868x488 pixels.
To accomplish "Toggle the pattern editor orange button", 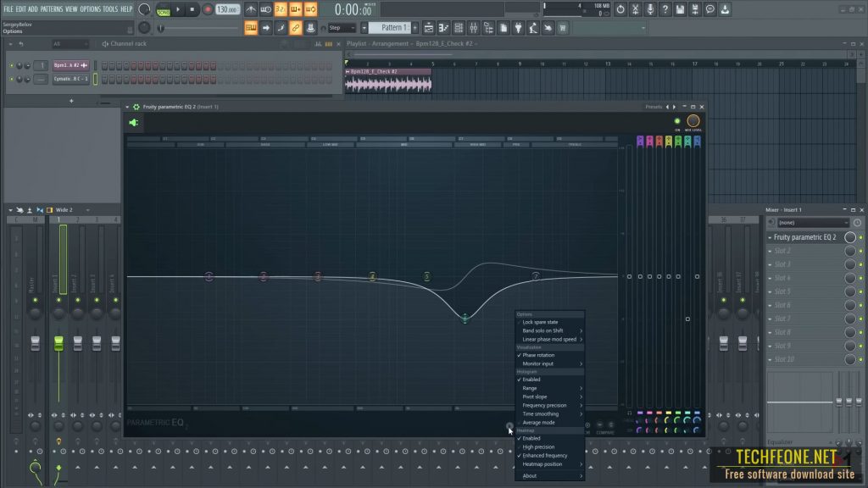I will (251, 28).
